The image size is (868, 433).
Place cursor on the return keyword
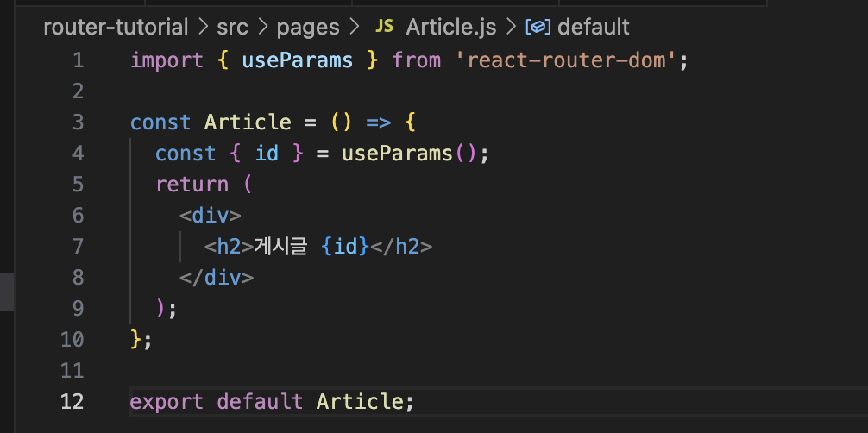coord(192,184)
